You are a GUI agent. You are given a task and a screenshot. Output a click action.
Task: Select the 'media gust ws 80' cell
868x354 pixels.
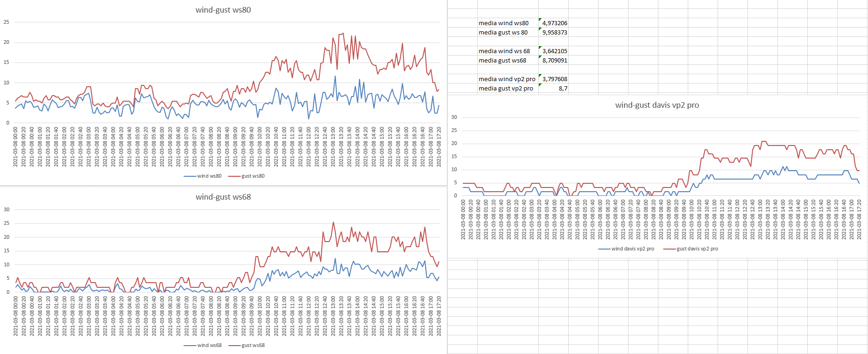(508, 32)
